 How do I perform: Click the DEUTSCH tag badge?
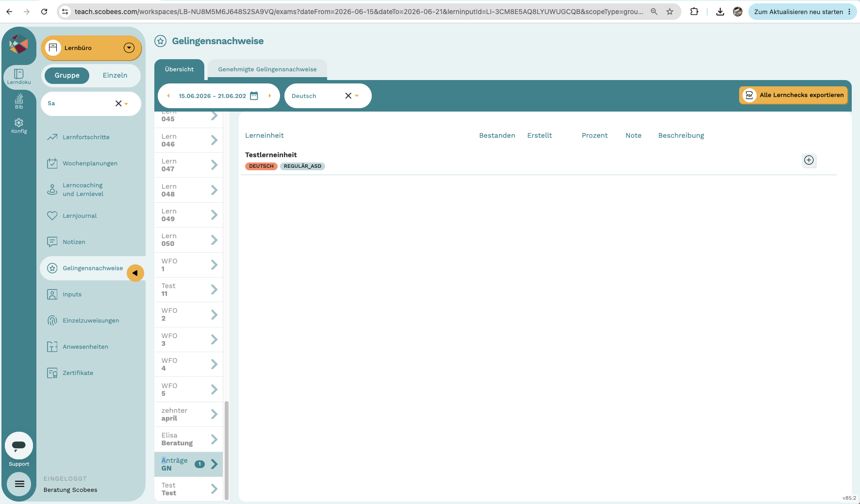point(261,166)
